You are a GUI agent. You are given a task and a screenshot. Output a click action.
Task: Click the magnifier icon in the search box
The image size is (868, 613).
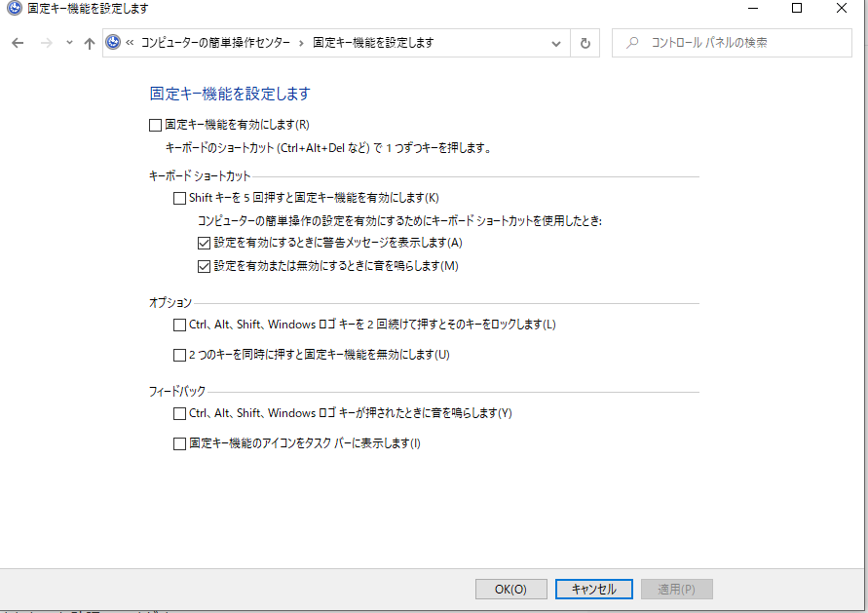click(632, 43)
